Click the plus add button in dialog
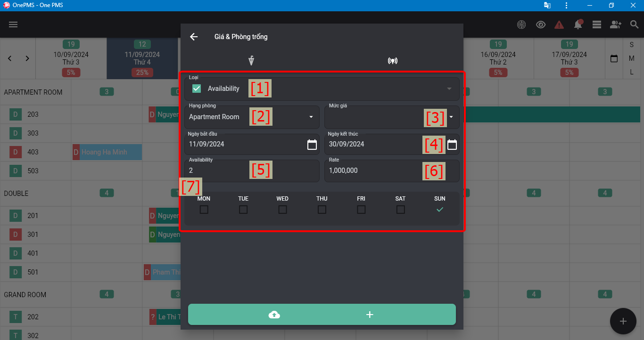The height and width of the screenshot is (340, 644). click(x=370, y=315)
